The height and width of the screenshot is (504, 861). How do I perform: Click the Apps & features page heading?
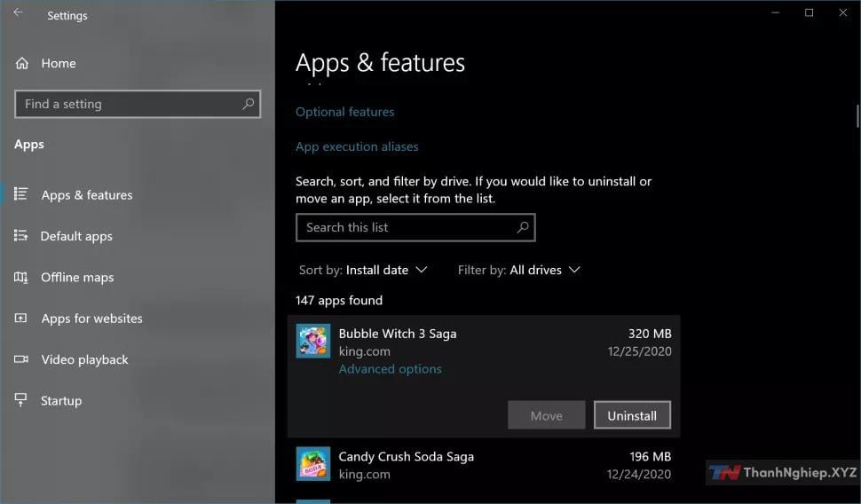pyautogui.click(x=380, y=63)
